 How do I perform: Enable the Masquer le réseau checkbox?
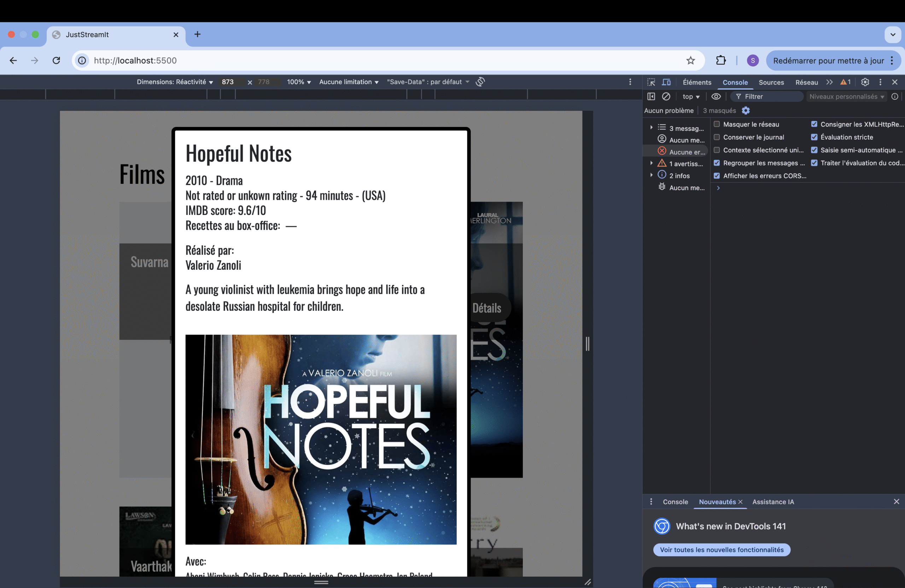tap(717, 124)
